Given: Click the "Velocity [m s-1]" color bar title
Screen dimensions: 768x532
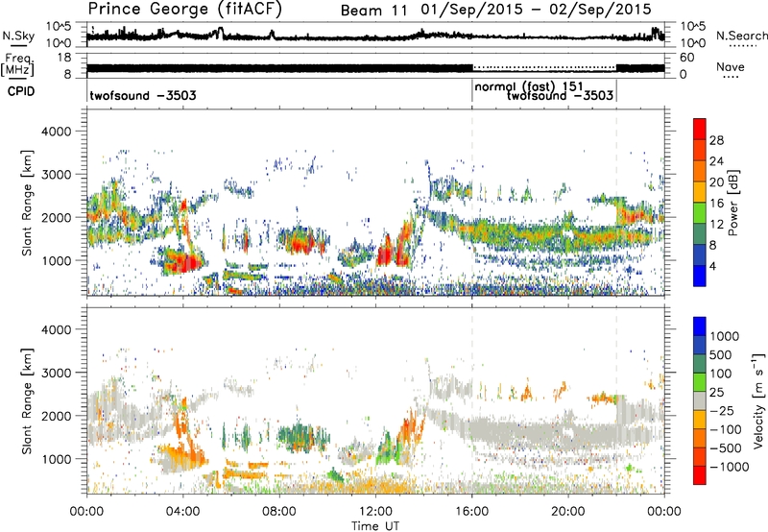Looking at the screenshot, I should [758, 400].
